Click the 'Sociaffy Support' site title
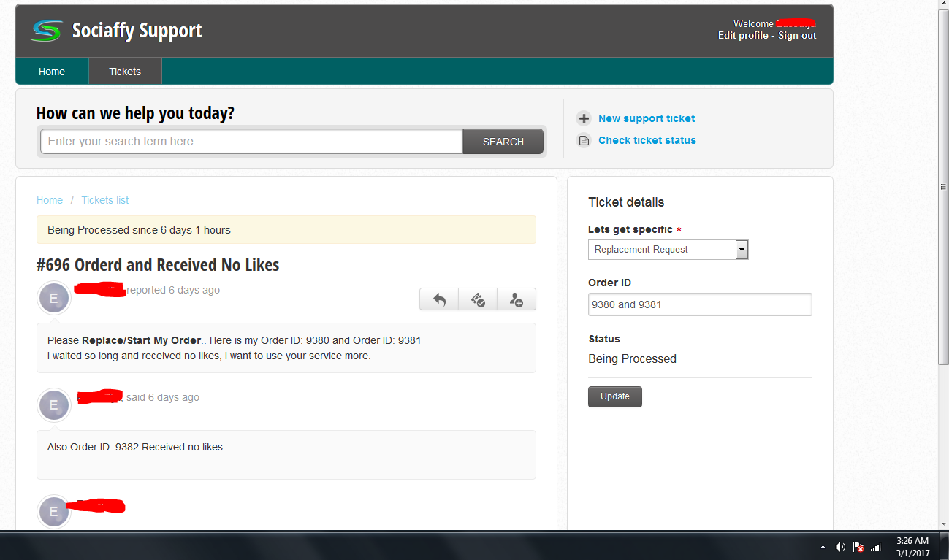This screenshot has width=949, height=560. tap(137, 31)
